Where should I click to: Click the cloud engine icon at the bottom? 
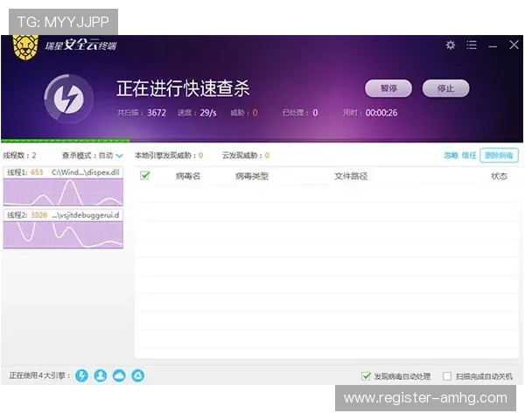coord(119,375)
